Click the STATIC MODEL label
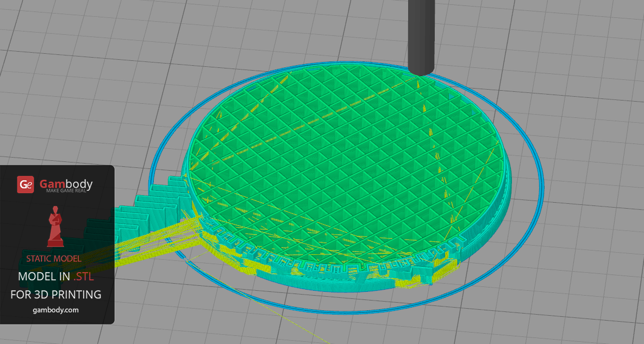The image size is (644, 344). pos(53,259)
